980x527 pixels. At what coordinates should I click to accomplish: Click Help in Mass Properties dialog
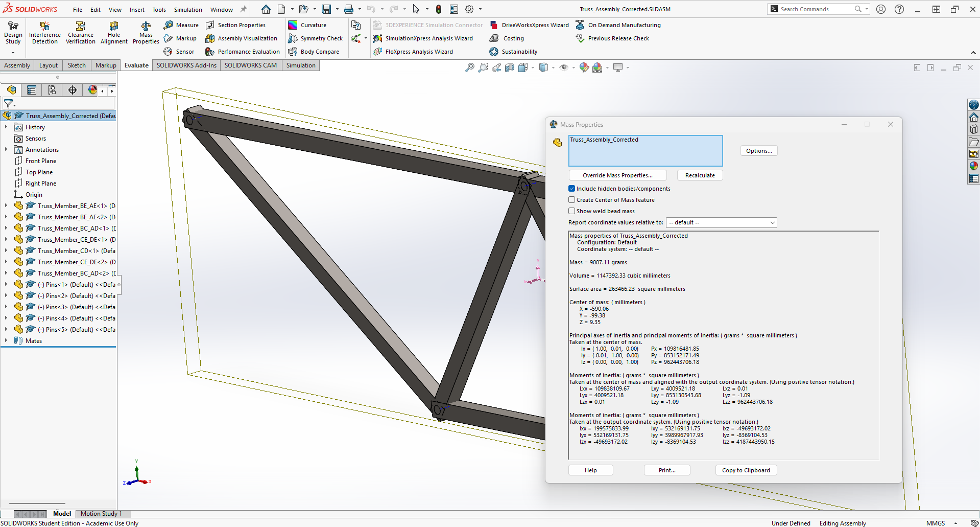[x=591, y=470]
